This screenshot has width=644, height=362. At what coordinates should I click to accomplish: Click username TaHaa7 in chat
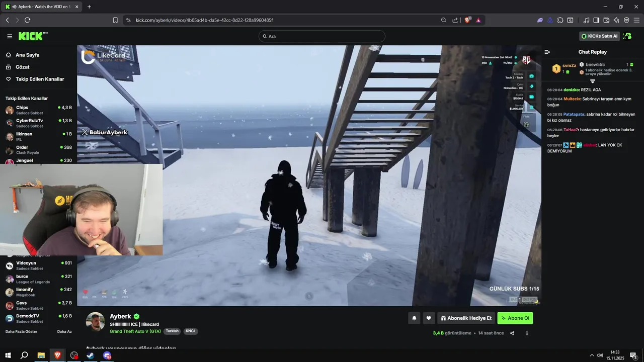(x=571, y=130)
